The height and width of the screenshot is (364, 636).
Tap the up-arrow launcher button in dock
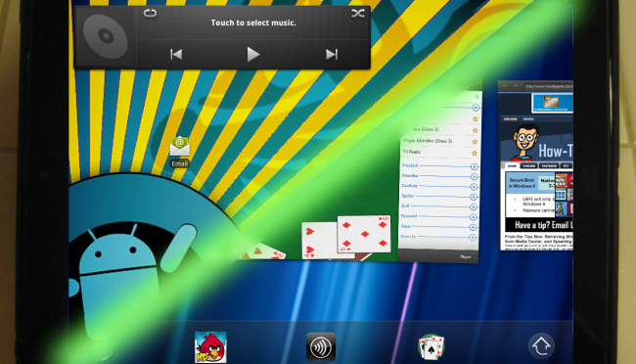[541, 346]
